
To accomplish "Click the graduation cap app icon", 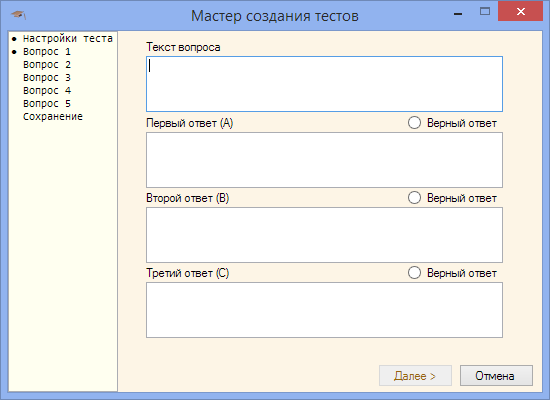I will [18, 15].
